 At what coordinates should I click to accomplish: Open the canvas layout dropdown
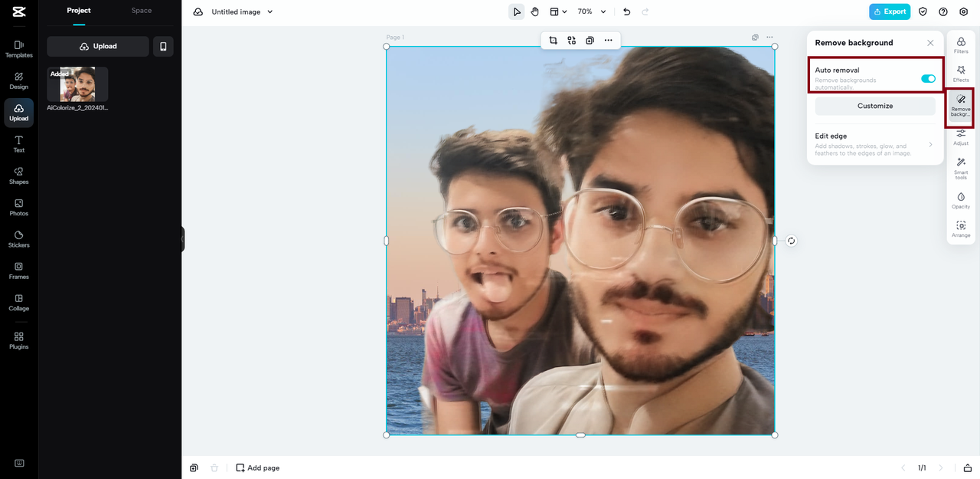tap(558, 11)
